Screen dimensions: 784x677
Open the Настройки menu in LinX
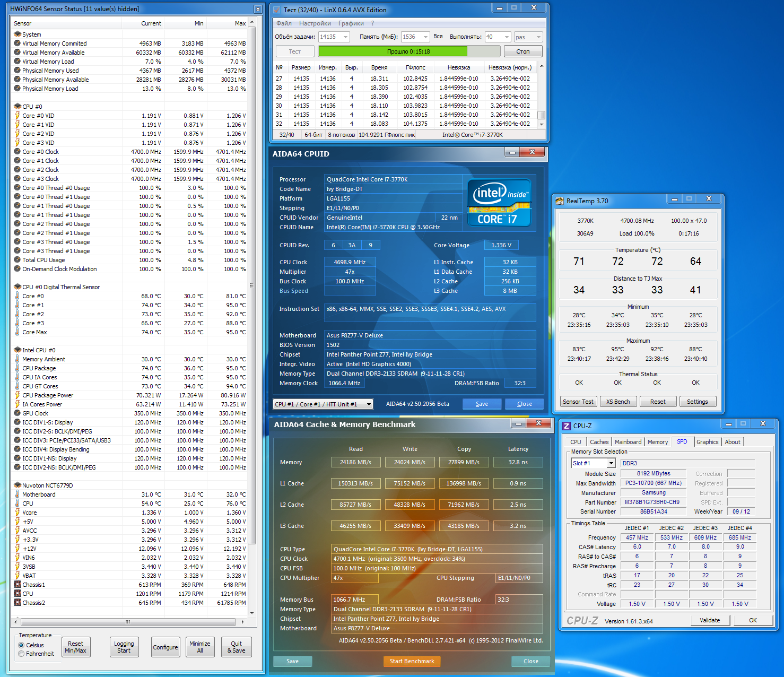(x=315, y=23)
